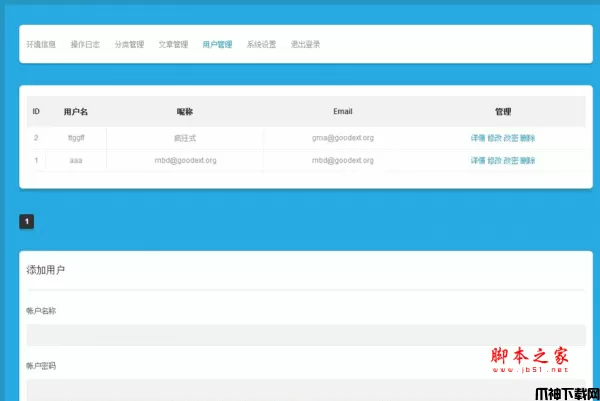
Task: Select the username cell aaa
Action: [76, 161]
